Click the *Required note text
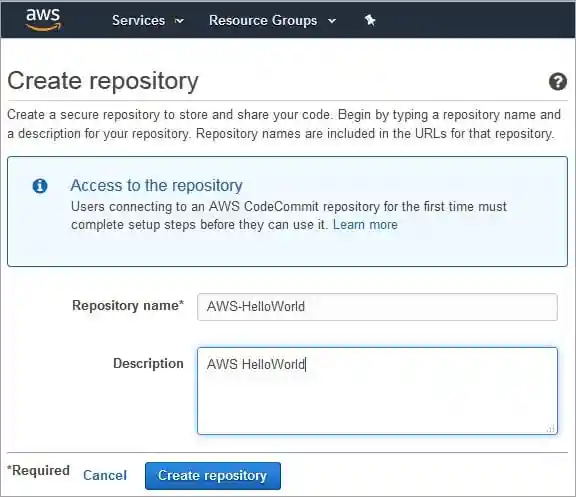This screenshot has width=576, height=497. [39, 471]
